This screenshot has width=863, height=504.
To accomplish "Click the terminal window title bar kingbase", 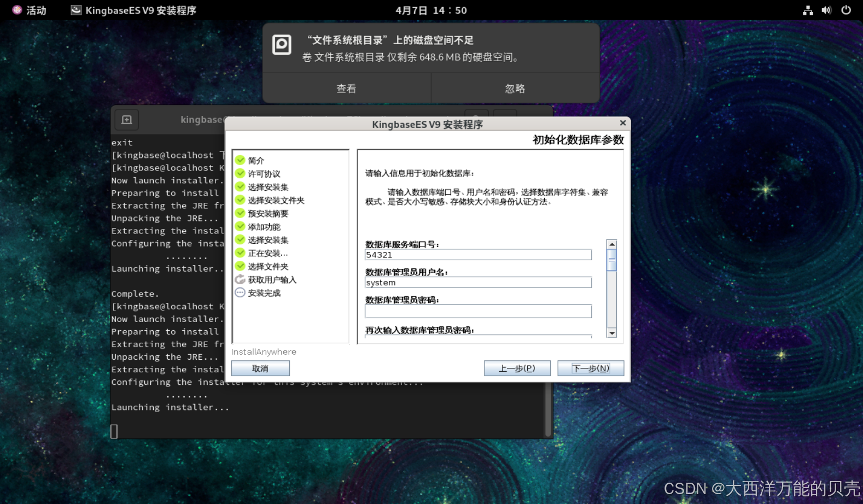I will [x=201, y=120].
